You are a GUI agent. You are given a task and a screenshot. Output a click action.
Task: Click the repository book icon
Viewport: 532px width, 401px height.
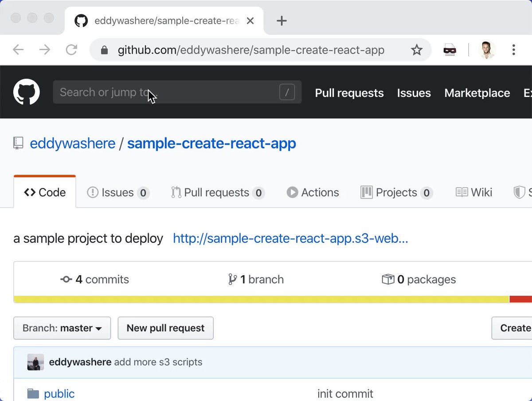(18, 143)
